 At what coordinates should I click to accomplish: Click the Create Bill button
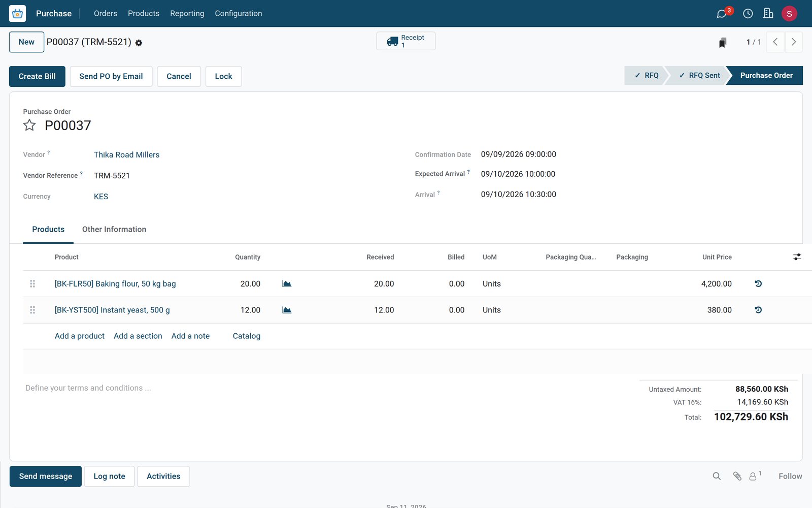click(37, 76)
